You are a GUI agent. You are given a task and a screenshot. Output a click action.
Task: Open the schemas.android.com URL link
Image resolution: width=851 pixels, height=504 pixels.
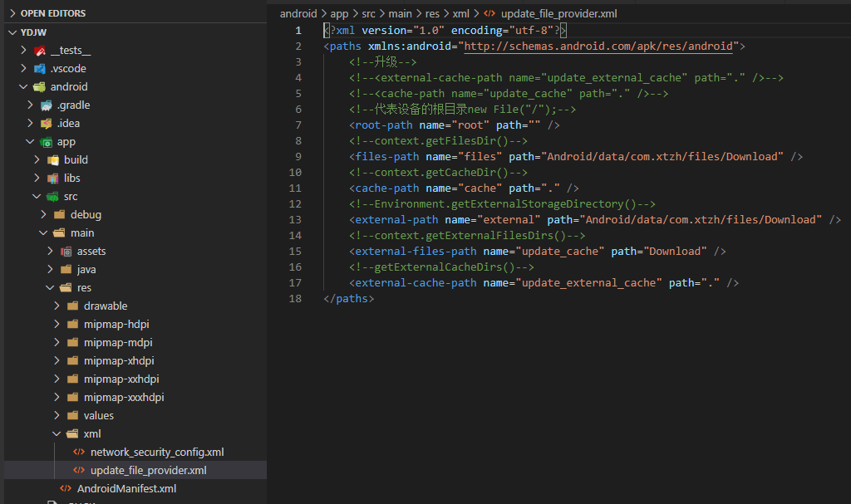(x=598, y=46)
